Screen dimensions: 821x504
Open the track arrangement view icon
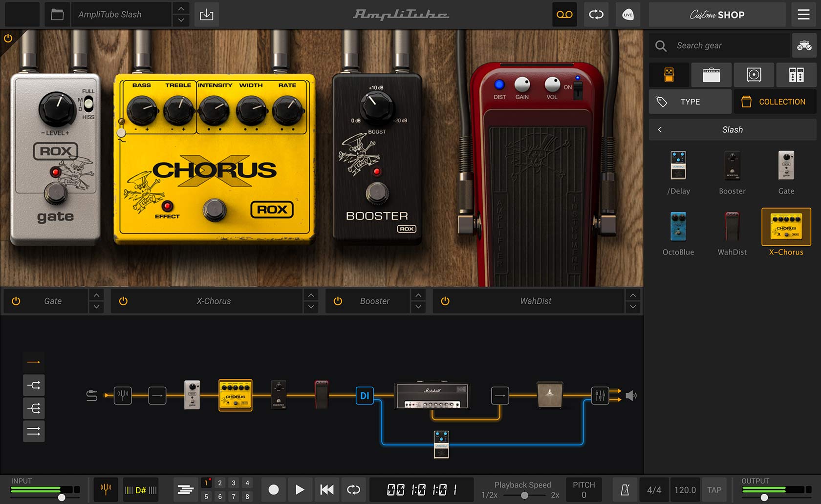[x=185, y=489]
